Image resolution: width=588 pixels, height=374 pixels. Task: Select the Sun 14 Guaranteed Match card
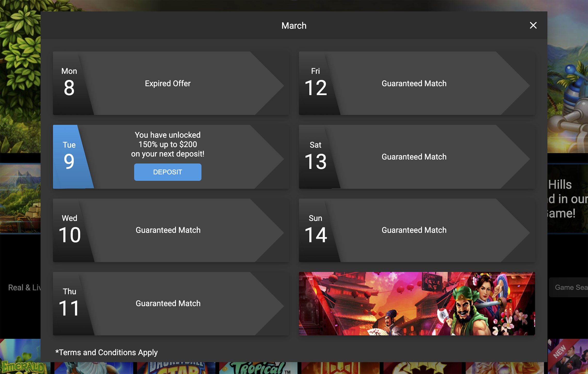click(417, 230)
